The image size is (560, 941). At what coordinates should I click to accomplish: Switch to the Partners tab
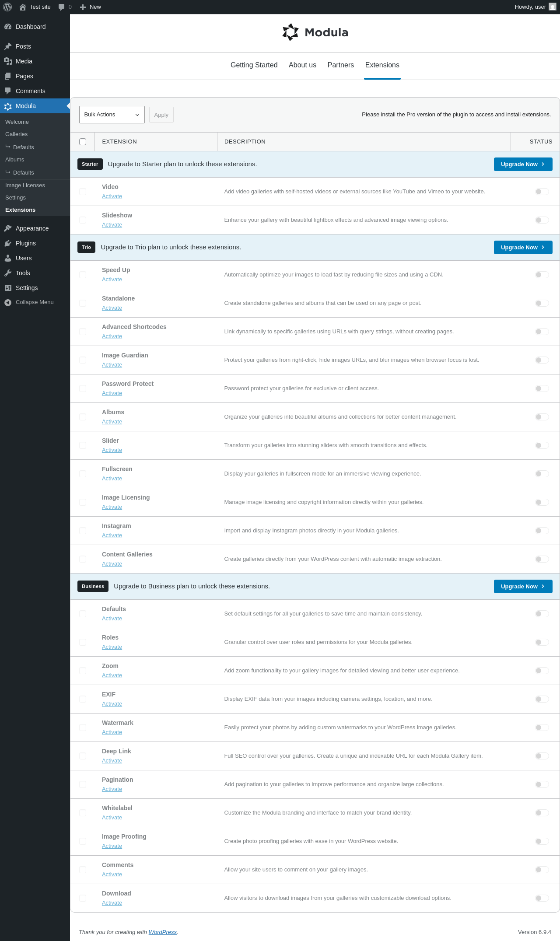[x=341, y=65]
